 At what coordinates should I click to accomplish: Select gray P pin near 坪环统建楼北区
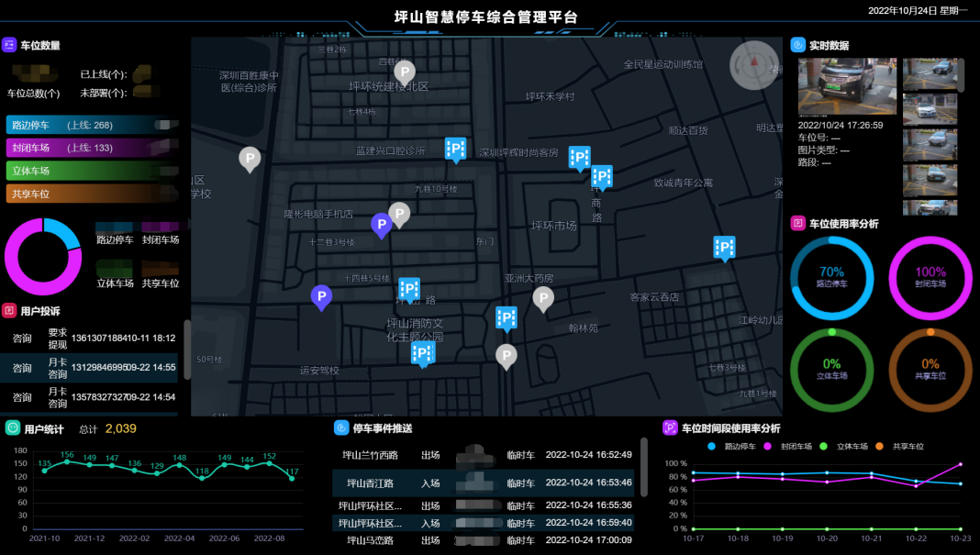405,71
